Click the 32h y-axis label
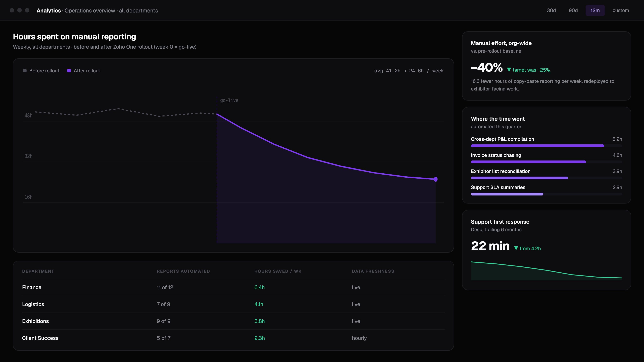Screen dimensions: 644x362 click(28, 156)
